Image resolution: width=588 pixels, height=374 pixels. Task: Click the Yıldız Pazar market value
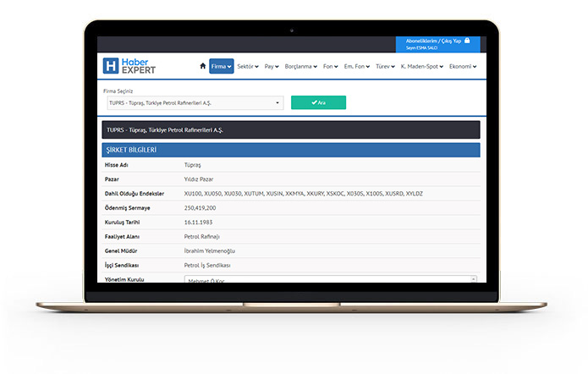(x=199, y=179)
